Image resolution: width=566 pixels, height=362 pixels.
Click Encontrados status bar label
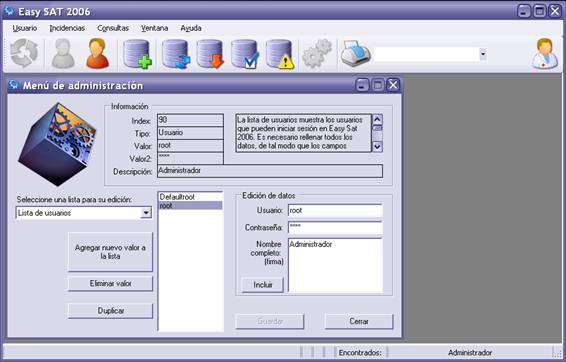tap(360, 353)
